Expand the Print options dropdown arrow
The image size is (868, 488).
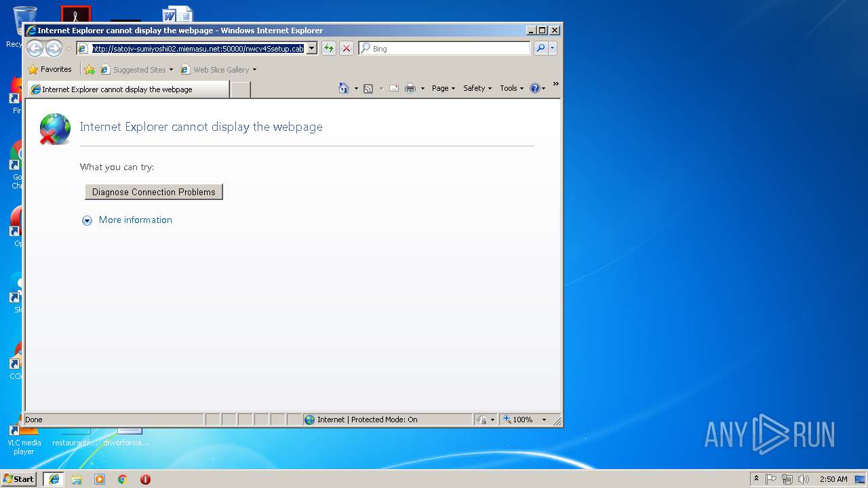point(422,89)
